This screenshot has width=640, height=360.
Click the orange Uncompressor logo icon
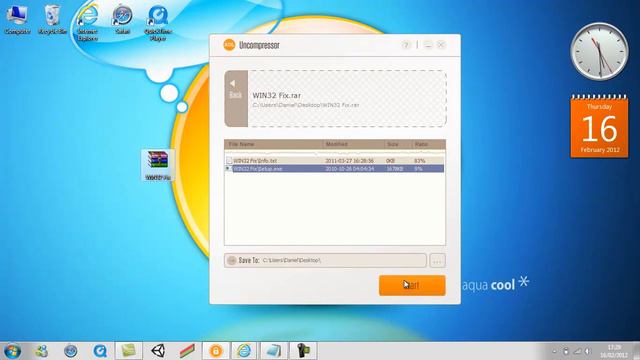coord(229,45)
